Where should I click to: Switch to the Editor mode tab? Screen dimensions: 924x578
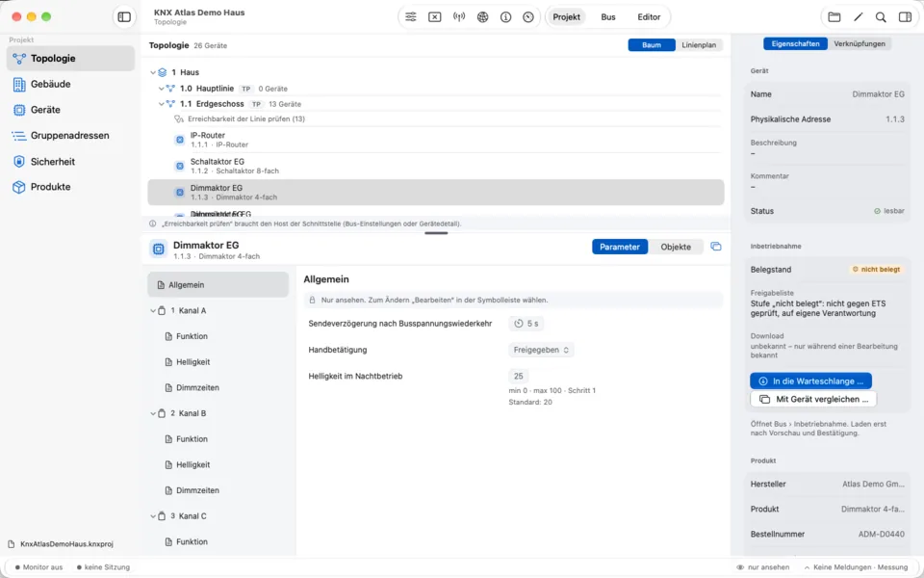(649, 17)
